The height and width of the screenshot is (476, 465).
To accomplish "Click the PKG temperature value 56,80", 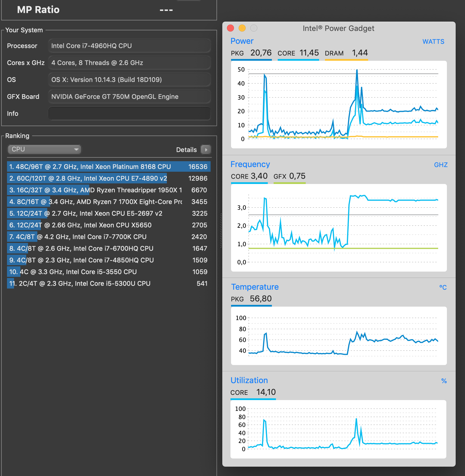I will click(x=261, y=299).
